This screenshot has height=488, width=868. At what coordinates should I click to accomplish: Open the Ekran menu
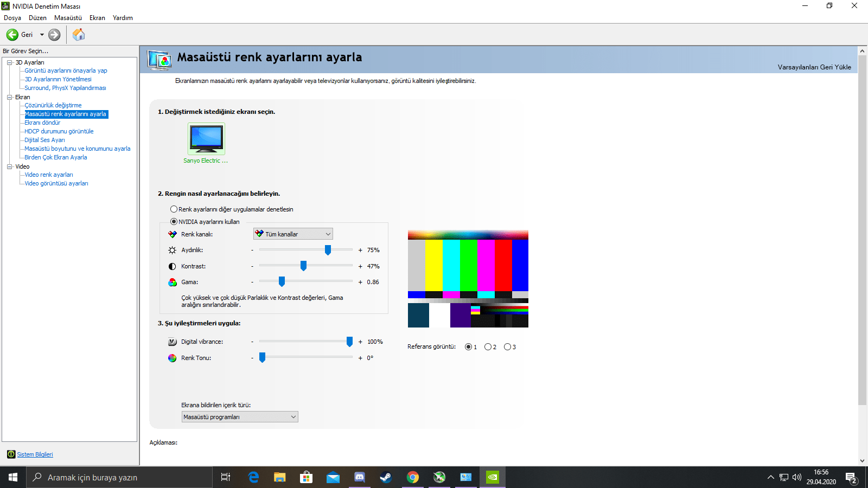98,18
